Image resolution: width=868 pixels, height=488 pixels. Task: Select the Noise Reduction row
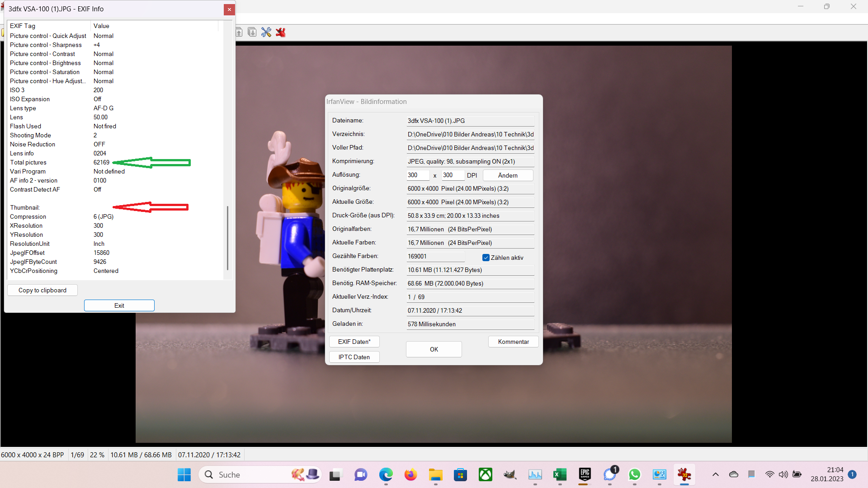pos(115,144)
